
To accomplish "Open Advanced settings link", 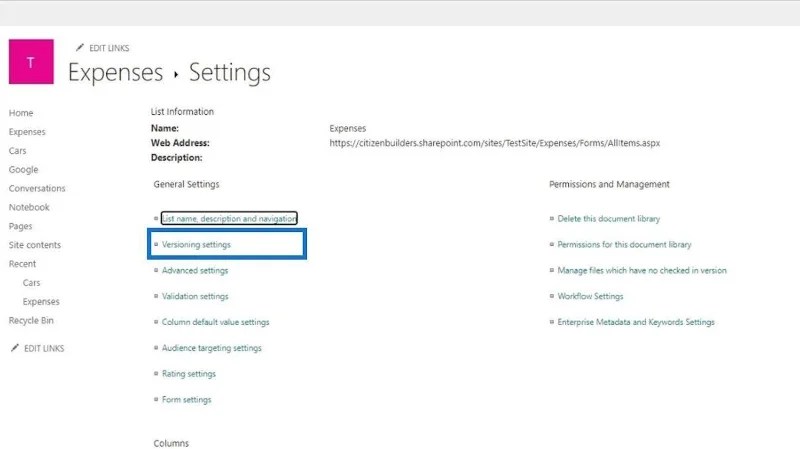I will click(195, 270).
